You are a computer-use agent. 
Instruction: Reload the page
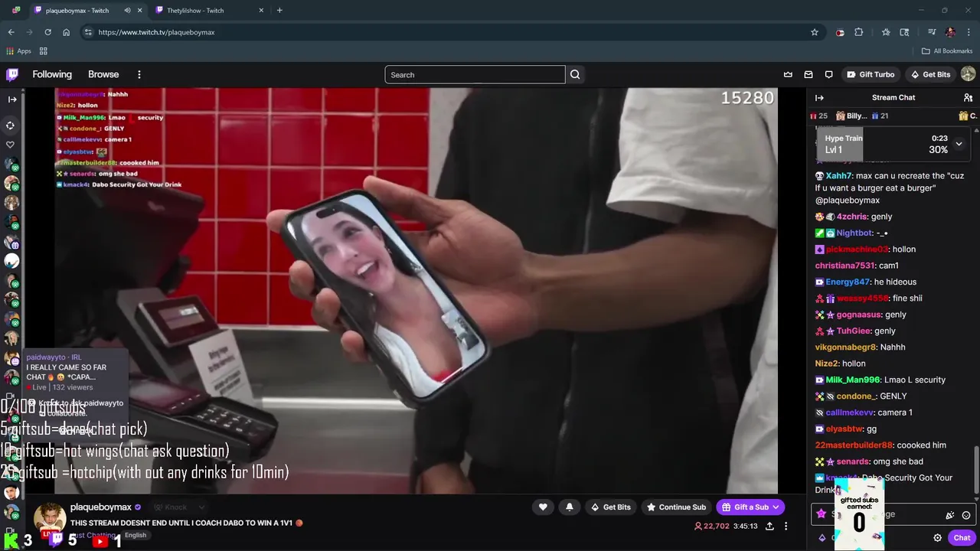[47, 32]
